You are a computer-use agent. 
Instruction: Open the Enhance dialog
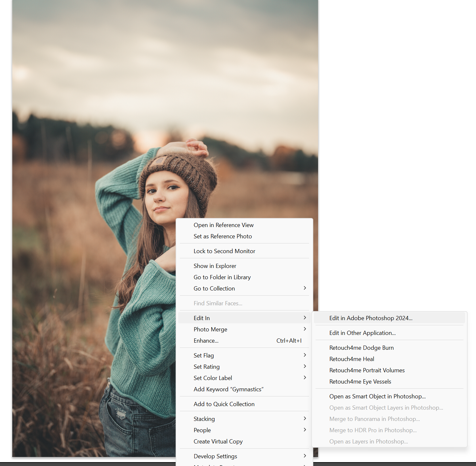point(206,340)
